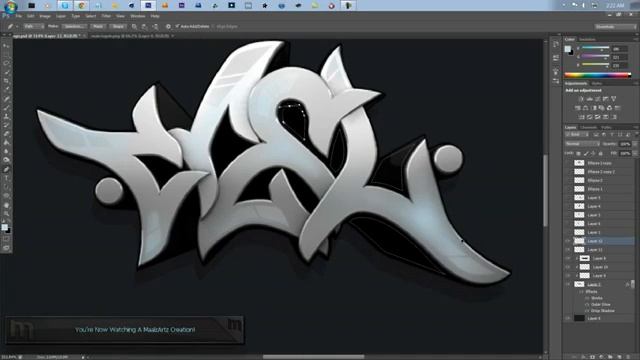Viewport: 640px width, 360px height.
Task: Select the Clone Stamp tool
Action: point(6,116)
